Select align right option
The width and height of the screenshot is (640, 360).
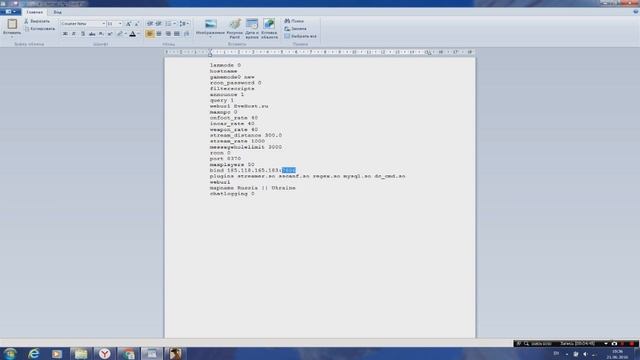pyautogui.click(x=168, y=34)
